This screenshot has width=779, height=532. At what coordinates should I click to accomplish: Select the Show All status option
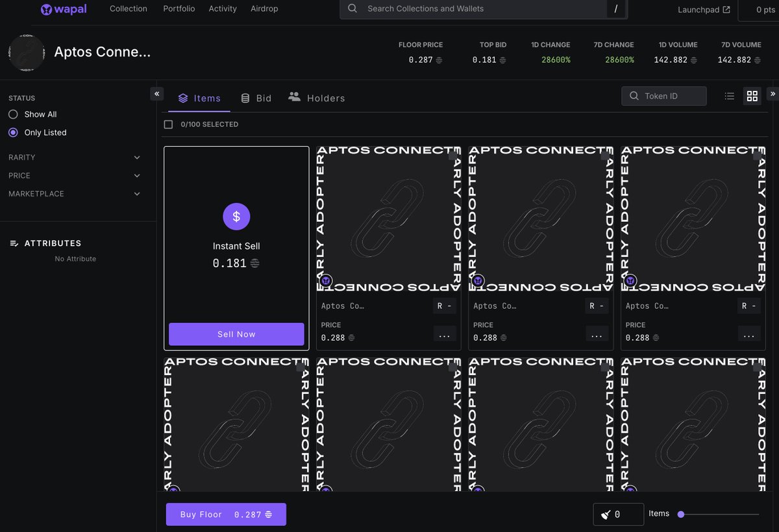(x=12, y=114)
